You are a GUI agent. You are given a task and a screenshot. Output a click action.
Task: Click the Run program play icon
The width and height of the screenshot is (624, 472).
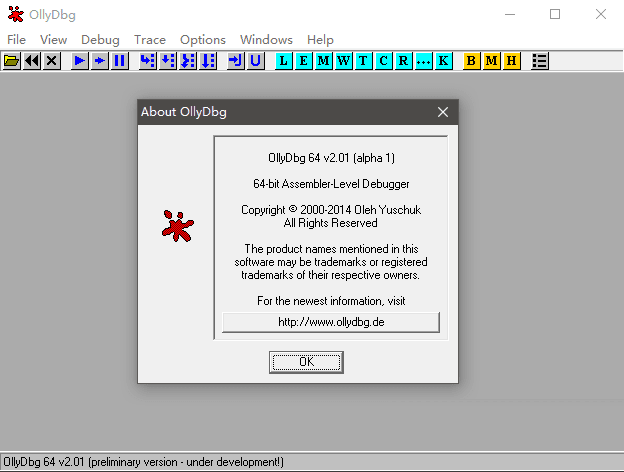(80, 61)
